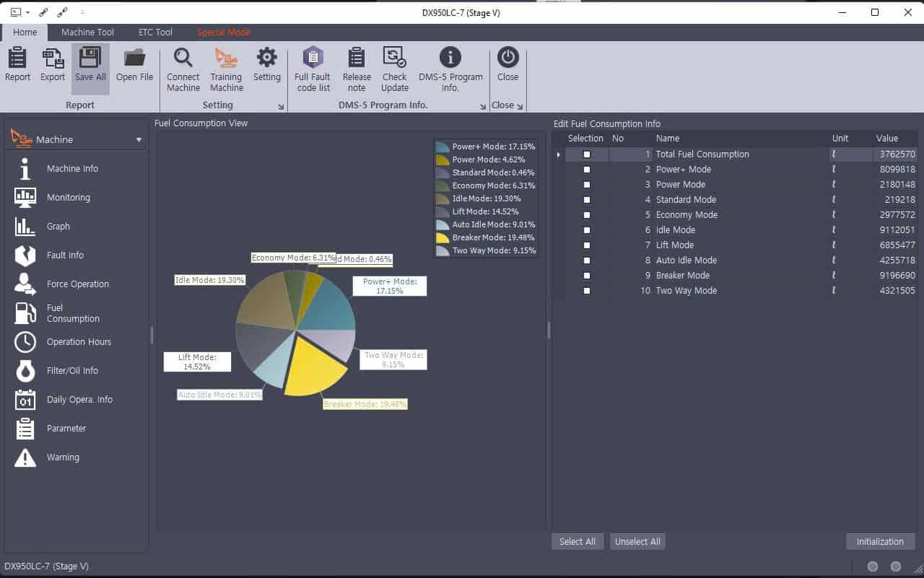Screen dimensions: 924x578
Task: Click the Connect Machine magnifier icon
Action: (x=183, y=58)
